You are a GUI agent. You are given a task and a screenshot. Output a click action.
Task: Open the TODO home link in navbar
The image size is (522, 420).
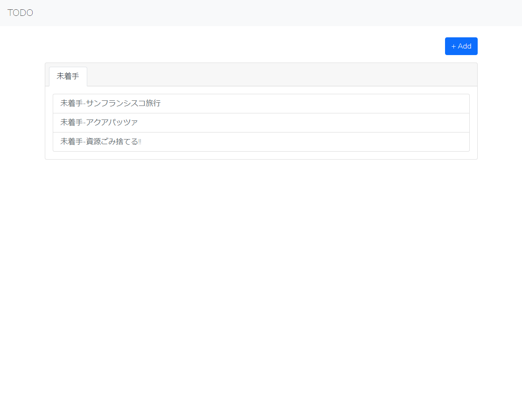click(x=20, y=13)
